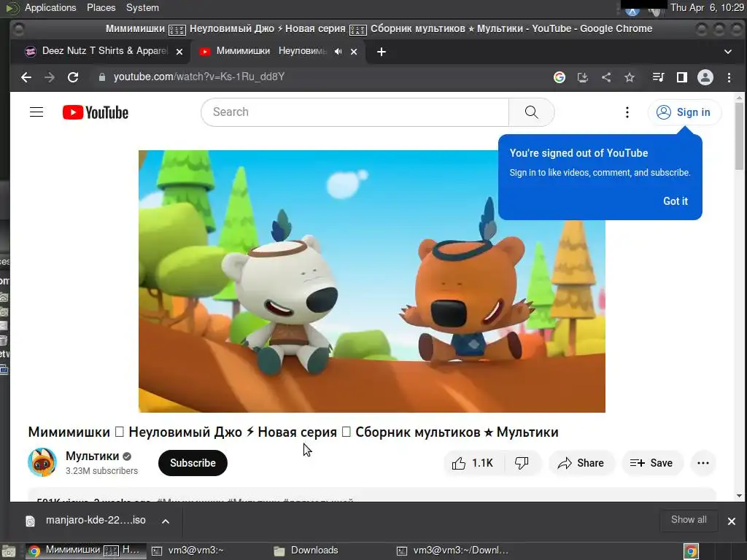Reload the YouTube page

coord(73,77)
